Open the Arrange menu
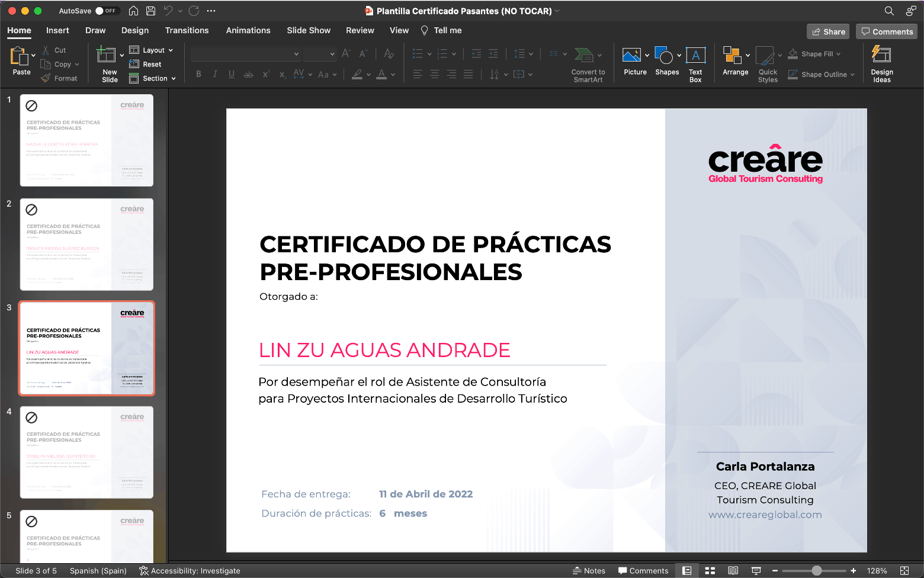This screenshot has width=924, height=578. [x=736, y=62]
